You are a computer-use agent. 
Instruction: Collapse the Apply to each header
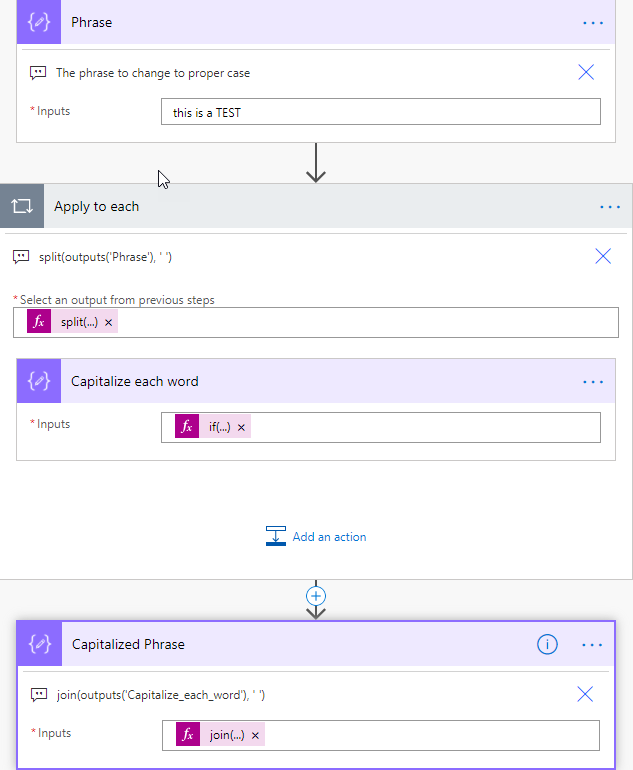300,207
